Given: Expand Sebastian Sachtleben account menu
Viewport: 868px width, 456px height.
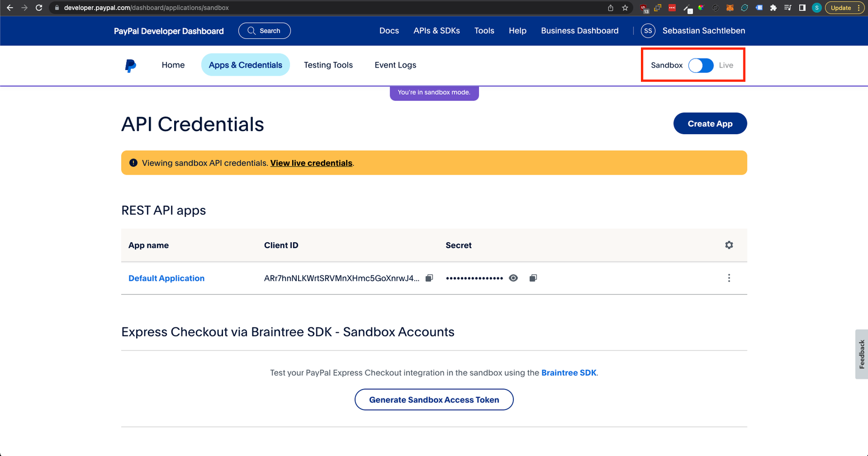Looking at the screenshot, I should (703, 31).
